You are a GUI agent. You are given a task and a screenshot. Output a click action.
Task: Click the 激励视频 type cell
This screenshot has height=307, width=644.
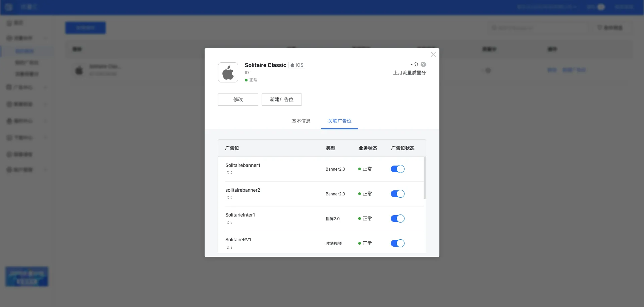[x=333, y=244]
